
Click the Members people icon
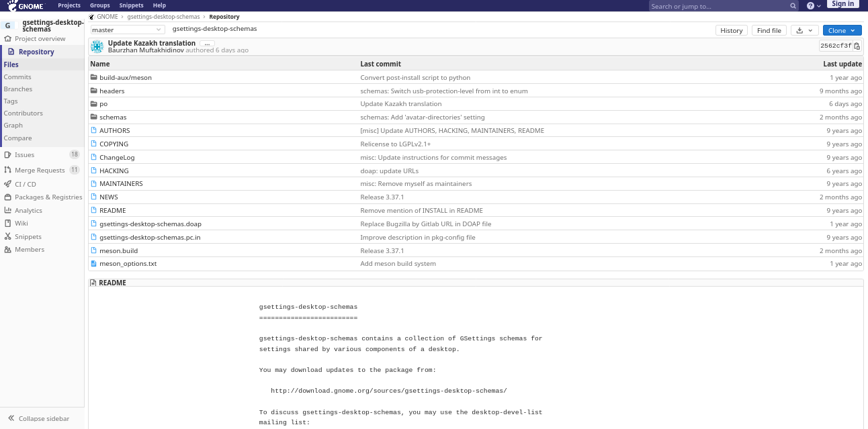[x=8, y=250]
